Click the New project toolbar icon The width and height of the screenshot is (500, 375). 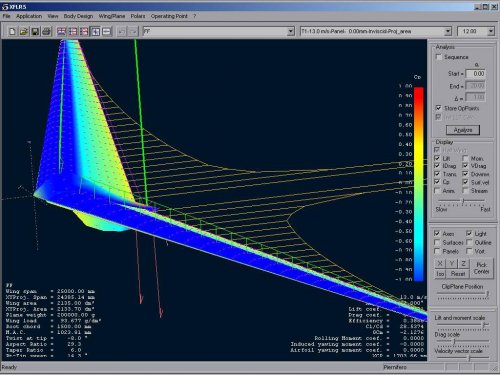point(12,31)
